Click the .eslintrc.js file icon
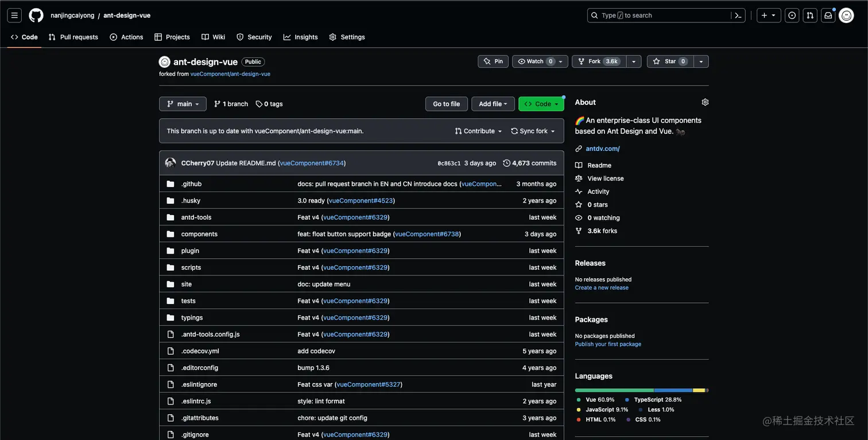 click(x=170, y=401)
